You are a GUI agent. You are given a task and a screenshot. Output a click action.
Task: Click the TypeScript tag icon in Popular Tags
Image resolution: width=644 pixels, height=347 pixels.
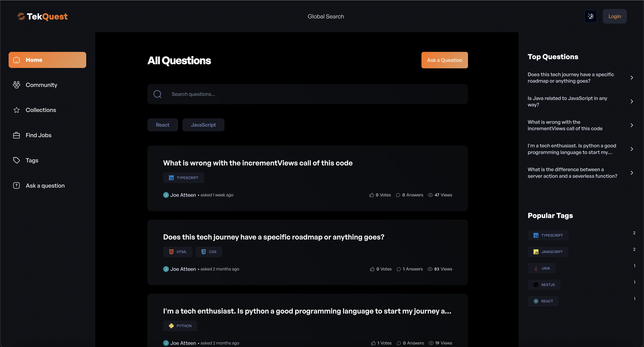pos(536,236)
